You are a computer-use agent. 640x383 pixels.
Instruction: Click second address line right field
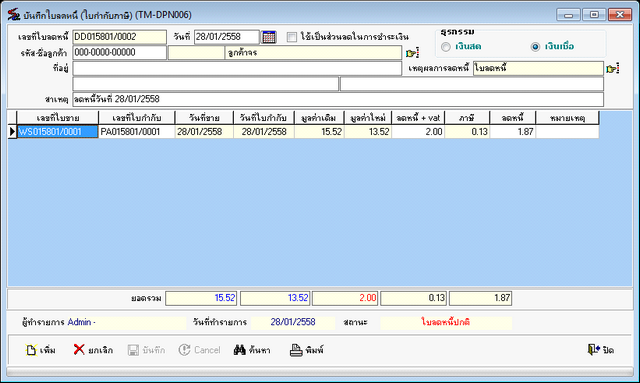coord(471,84)
